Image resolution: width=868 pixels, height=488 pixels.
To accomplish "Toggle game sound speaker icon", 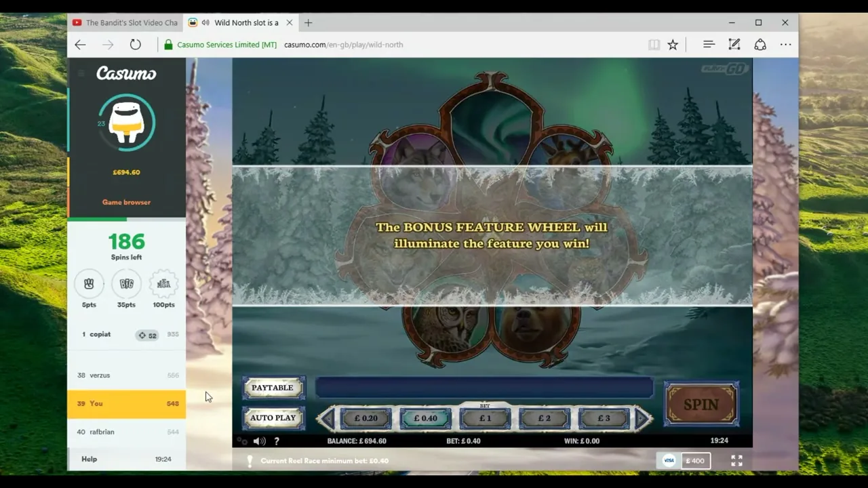I will [x=259, y=441].
